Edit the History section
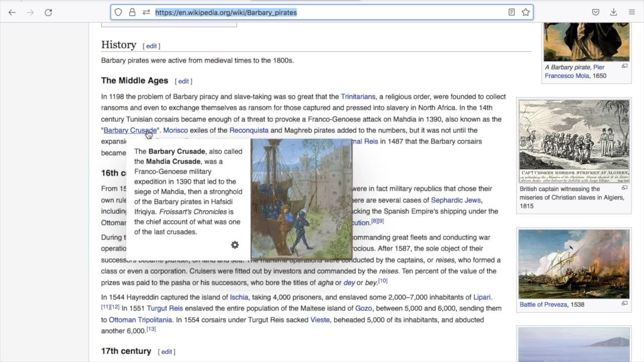 click(151, 46)
